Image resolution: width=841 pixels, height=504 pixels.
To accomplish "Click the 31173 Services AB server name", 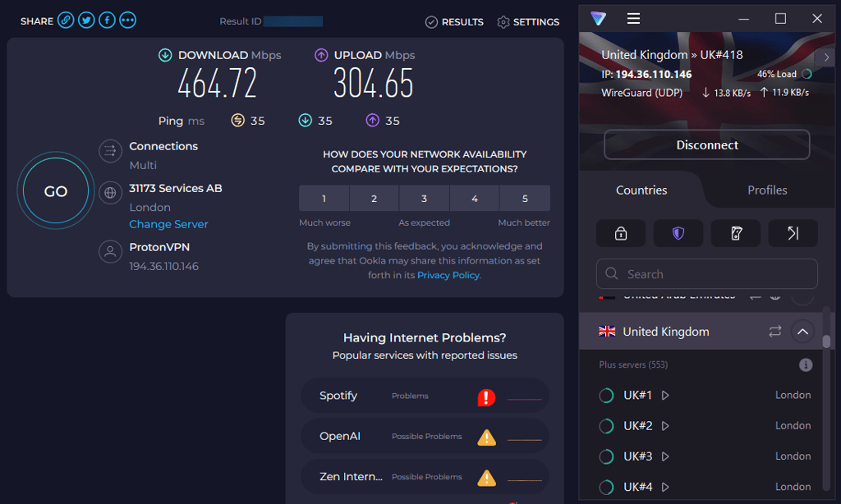I will [176, 188].
